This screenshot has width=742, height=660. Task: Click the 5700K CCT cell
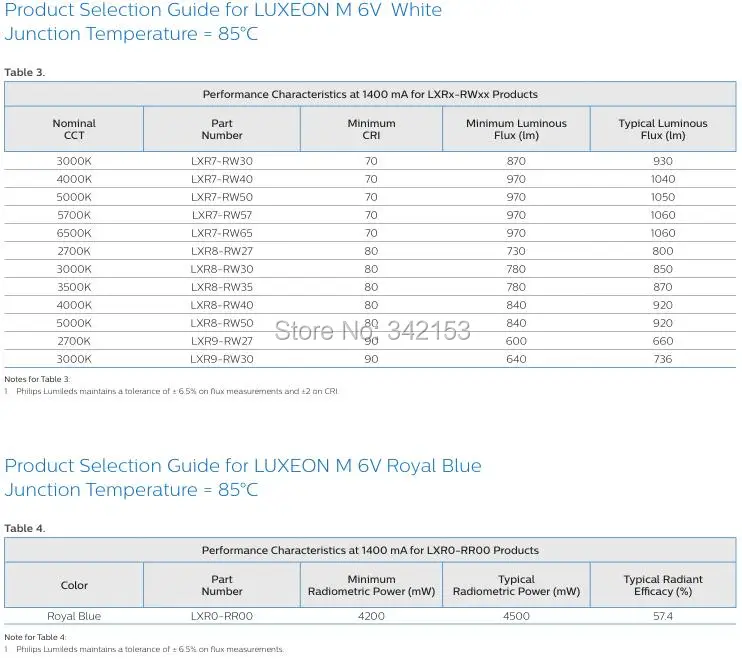tap(74, 215)
